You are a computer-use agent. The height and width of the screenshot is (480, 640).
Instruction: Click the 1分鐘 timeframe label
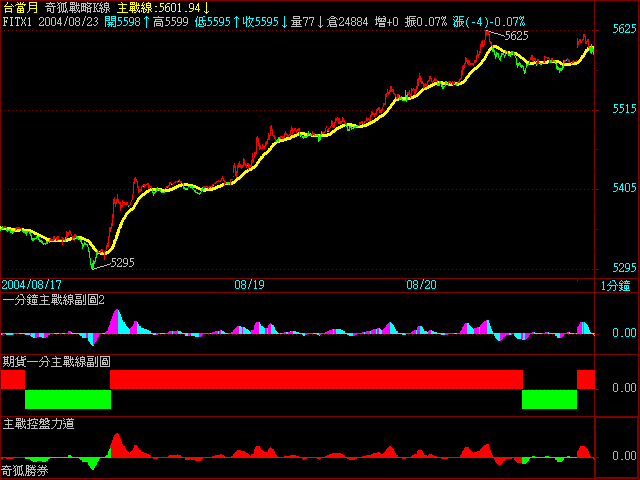point(616,285)
